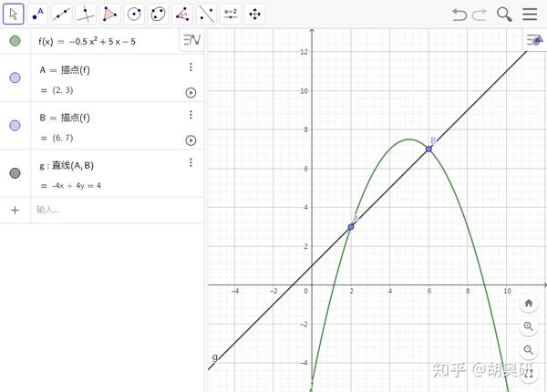The width and height of the screenshot is (547, 392).
Task: Select the Polygon tool
Action: (x=110, y=14)
